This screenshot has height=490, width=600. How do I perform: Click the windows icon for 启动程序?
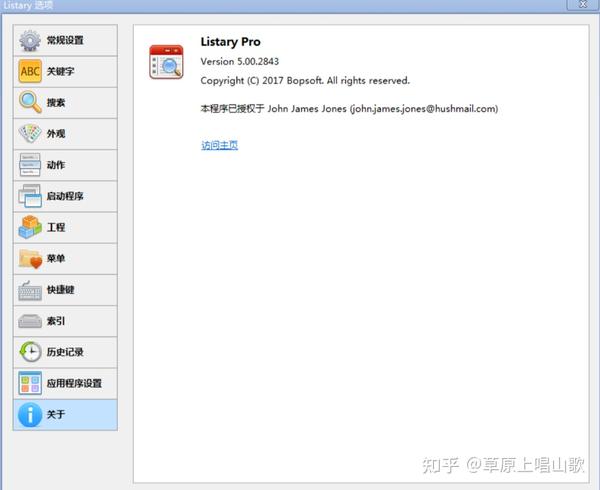[30, 196]
